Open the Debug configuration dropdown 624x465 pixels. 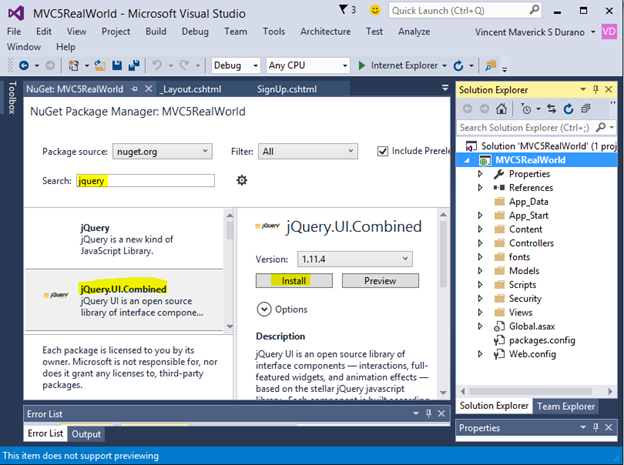(236, 65)
